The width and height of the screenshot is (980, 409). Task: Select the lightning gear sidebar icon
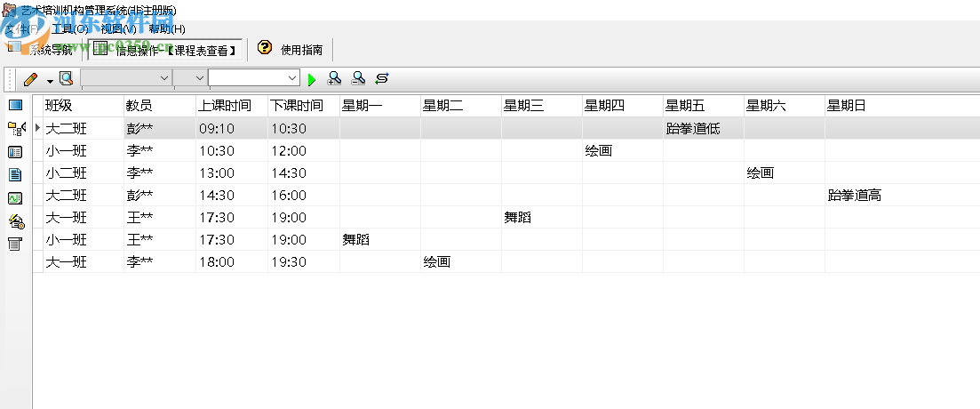coord(16,221)
